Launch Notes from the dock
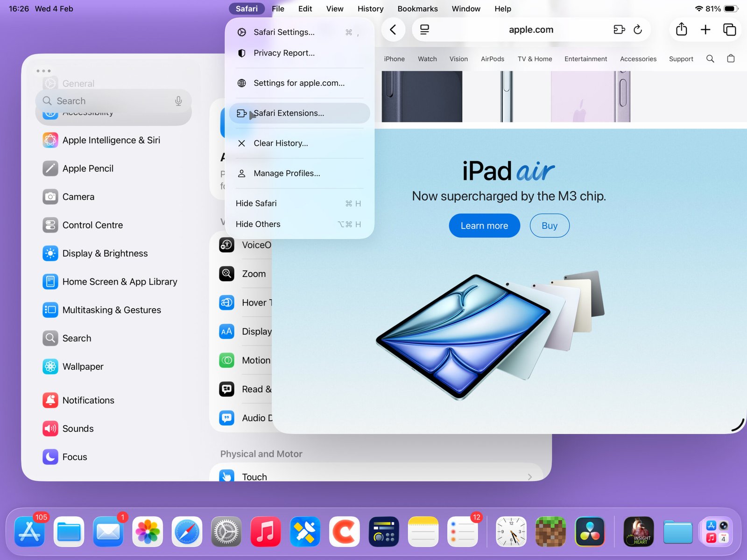This screenshot has height=560, width=747. (x=423, y=532)
